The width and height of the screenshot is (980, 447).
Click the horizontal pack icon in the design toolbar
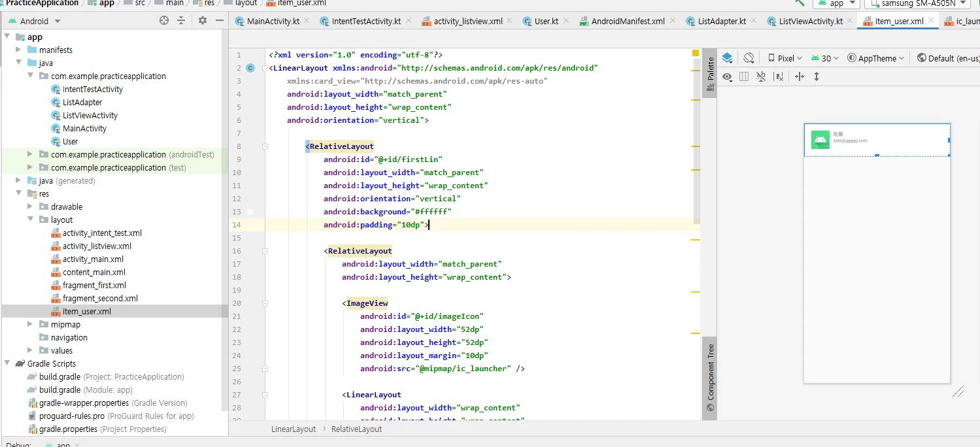[800, 76]
